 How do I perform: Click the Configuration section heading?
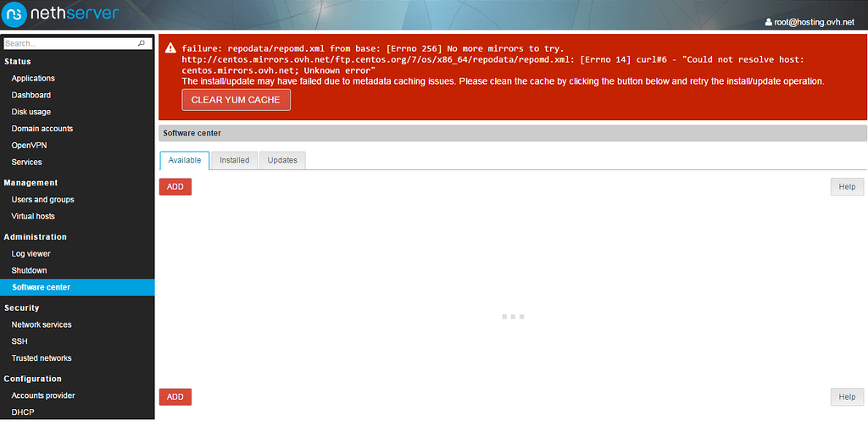(33, 379)
